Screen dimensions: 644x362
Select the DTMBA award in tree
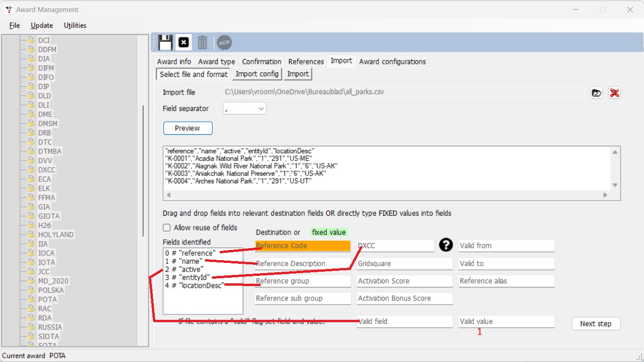50,151
